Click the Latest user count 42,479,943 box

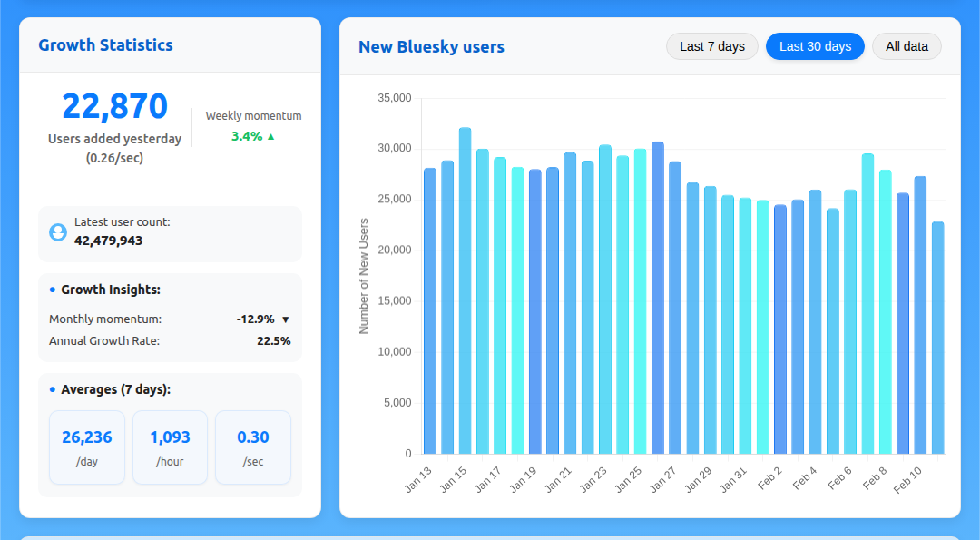tap(170, 233)
